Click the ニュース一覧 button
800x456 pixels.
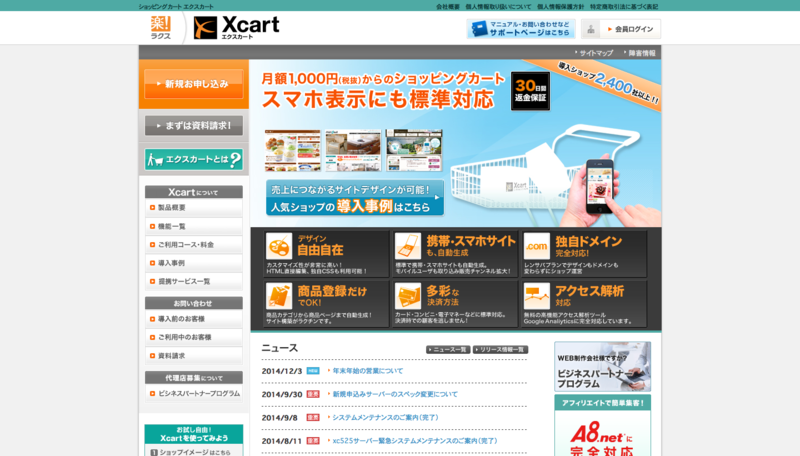[448, 349]
